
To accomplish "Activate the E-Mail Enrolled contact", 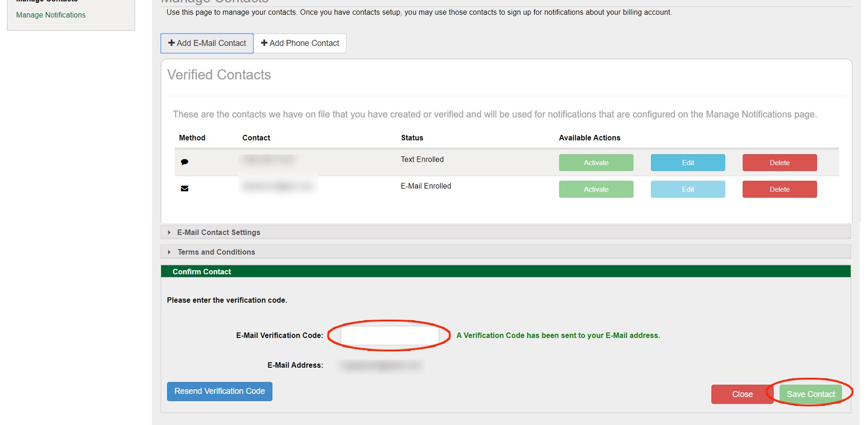I will (x=596, y=189).
